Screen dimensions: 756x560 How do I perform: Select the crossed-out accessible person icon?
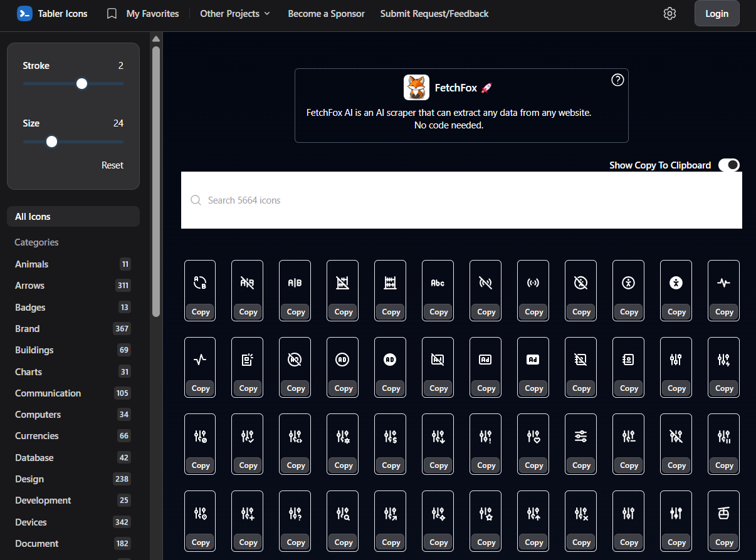tap(581, 283)
